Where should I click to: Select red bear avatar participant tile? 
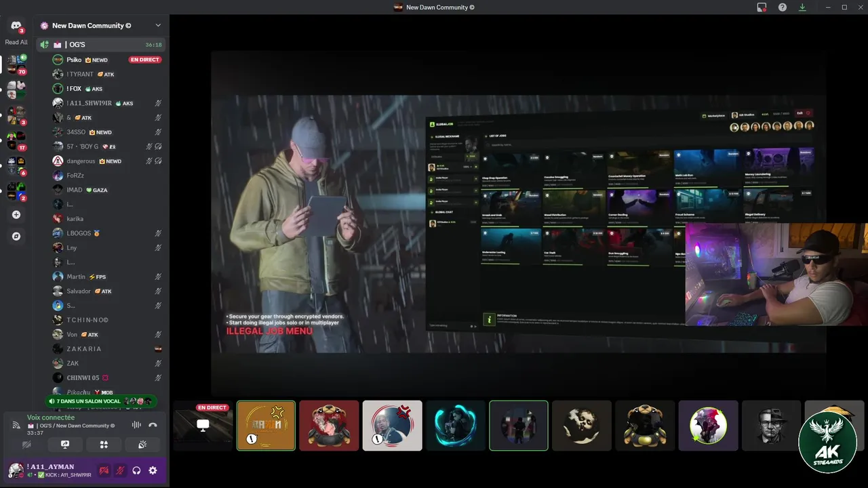(329, 426)
